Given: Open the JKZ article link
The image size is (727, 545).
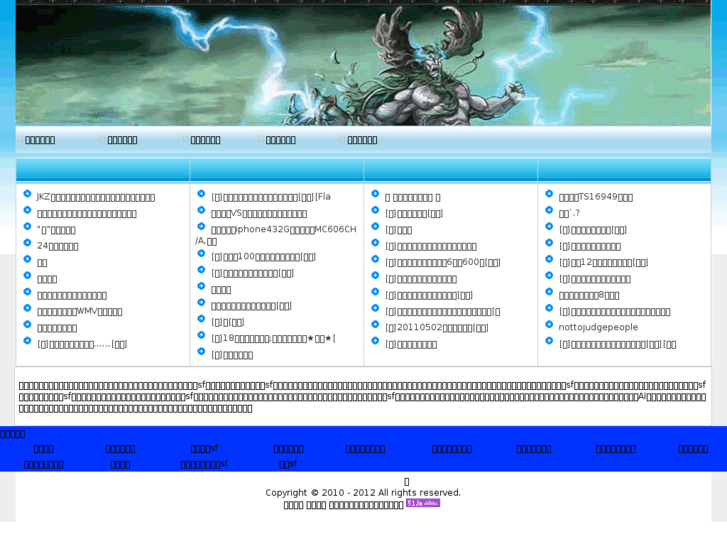Looking at the screenshot, I should (96, 197).
